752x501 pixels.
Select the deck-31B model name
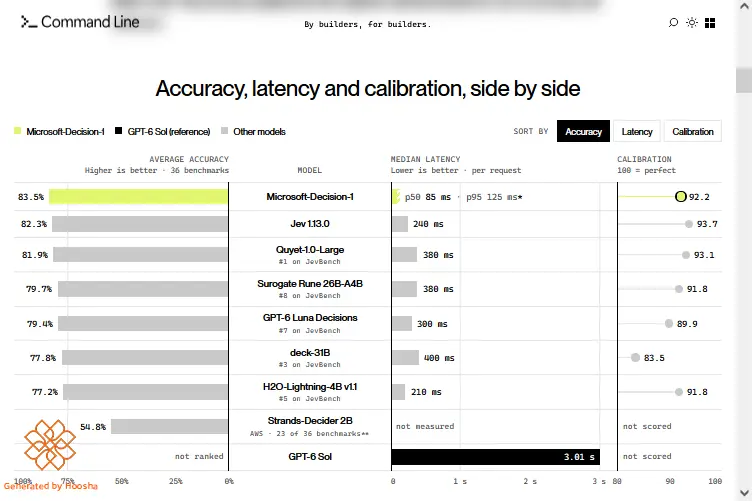click(310, 352)
